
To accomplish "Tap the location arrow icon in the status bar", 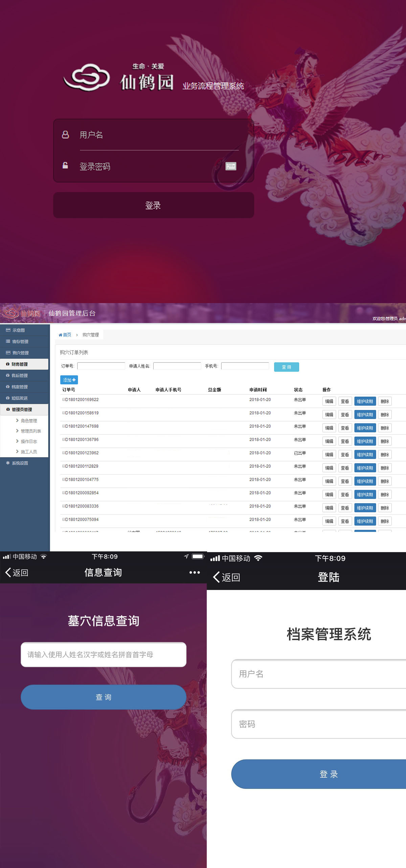I will coord(186,556).
